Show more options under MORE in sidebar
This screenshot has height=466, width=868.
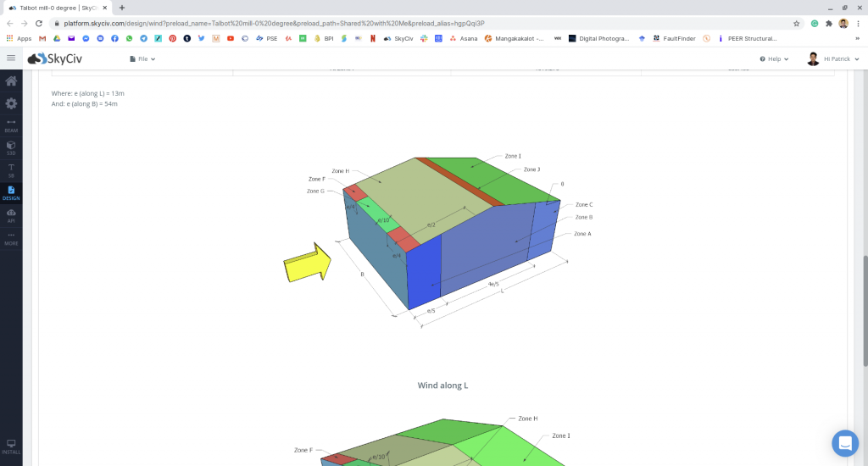tap(11, 238)
